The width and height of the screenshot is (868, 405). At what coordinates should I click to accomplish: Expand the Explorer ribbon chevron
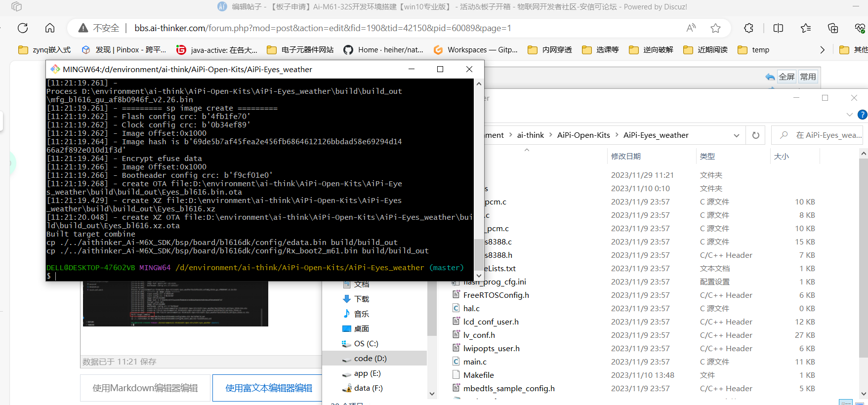pyautogui.click(x=849, y=115)
